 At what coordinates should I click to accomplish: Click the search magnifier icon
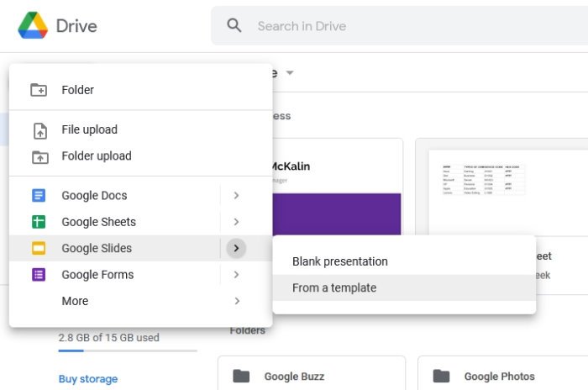click(x=234, y=26)
